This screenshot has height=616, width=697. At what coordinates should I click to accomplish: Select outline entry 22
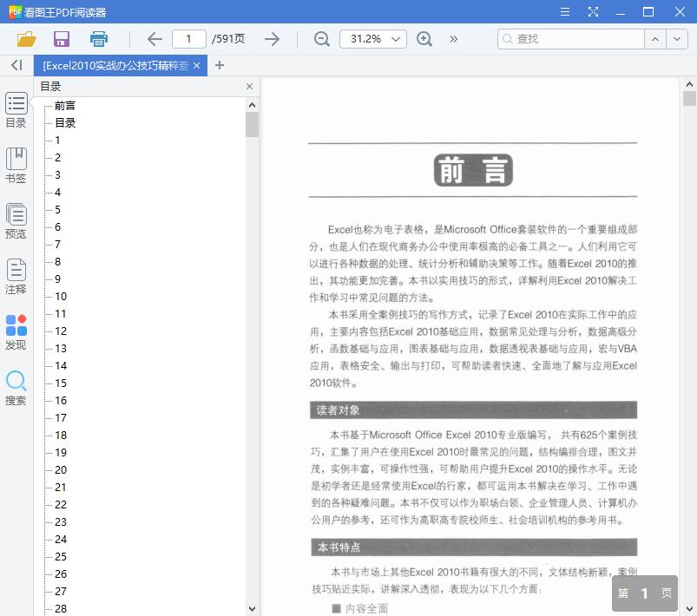click(61, 504)
